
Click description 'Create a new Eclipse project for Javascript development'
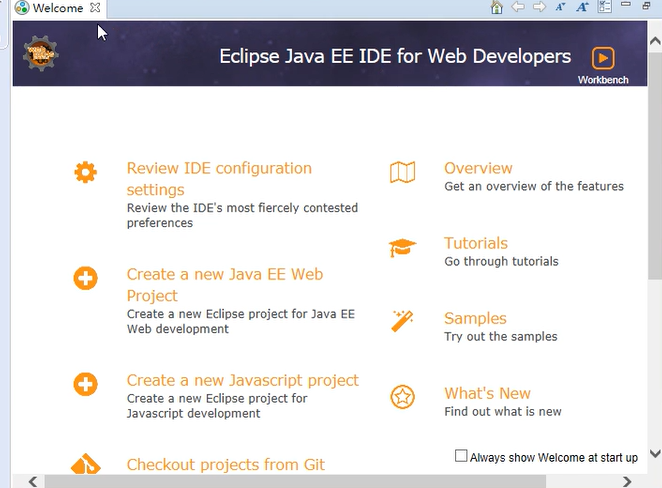pos(217,406)
